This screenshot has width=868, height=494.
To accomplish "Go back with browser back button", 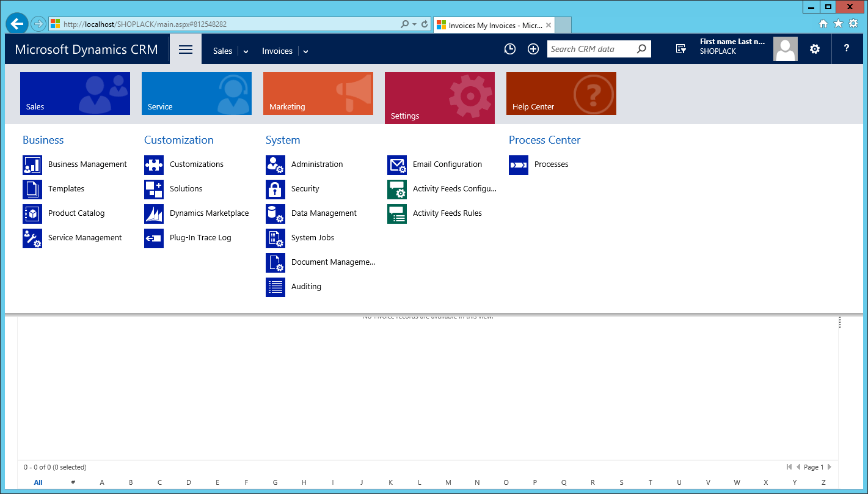I will coord(17,24).
